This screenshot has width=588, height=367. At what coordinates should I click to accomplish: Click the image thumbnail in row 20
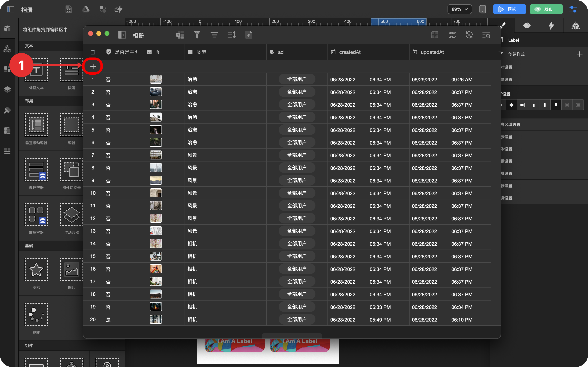[x=156, y=319]
